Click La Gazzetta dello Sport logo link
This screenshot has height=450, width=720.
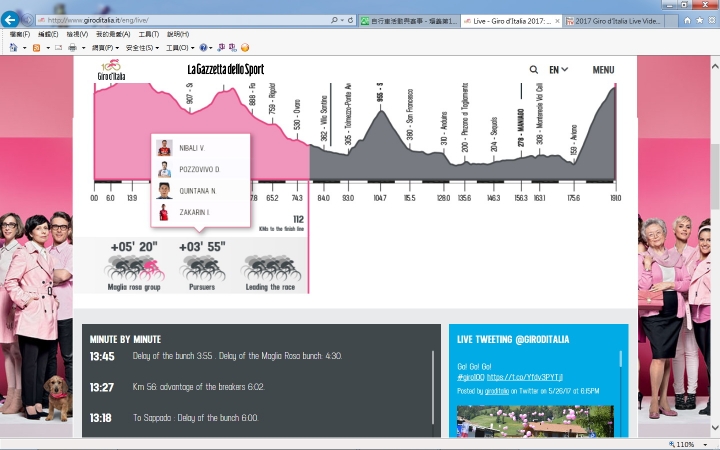coord(225,69)
